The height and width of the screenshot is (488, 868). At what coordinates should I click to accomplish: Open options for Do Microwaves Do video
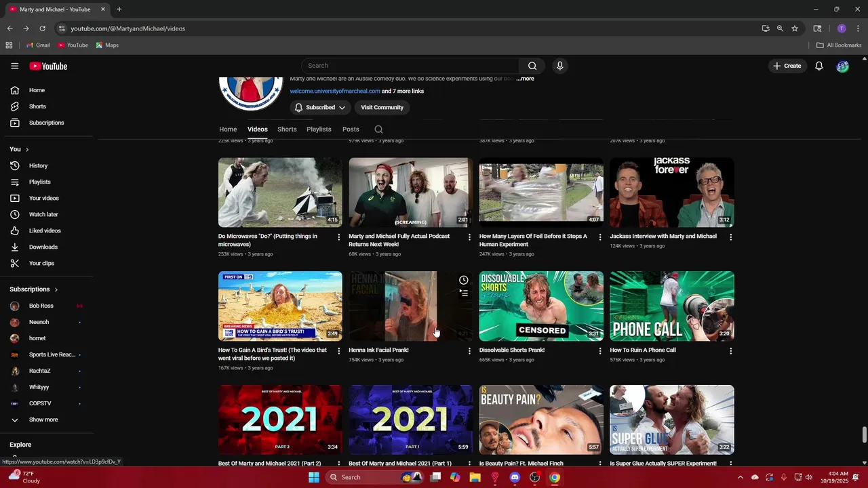(x=339, y=237)
